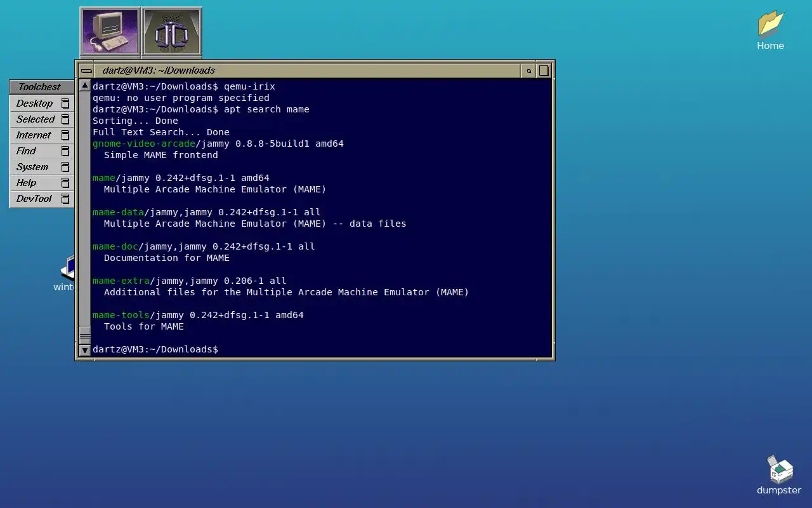
Task: Click the 'mame-doc' package name
Action: click(x=115, y=246)
